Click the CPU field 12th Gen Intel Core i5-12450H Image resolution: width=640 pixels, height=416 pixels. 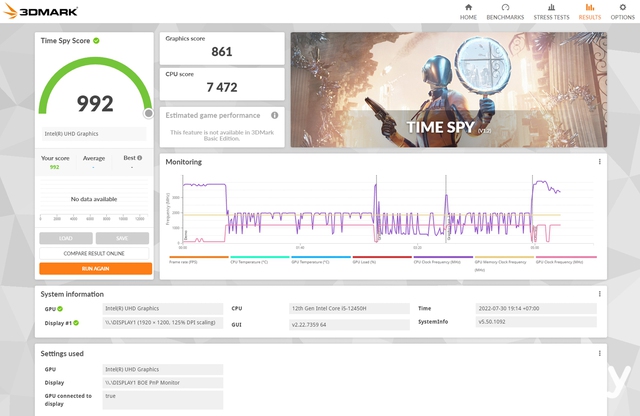tap(349, 308)
